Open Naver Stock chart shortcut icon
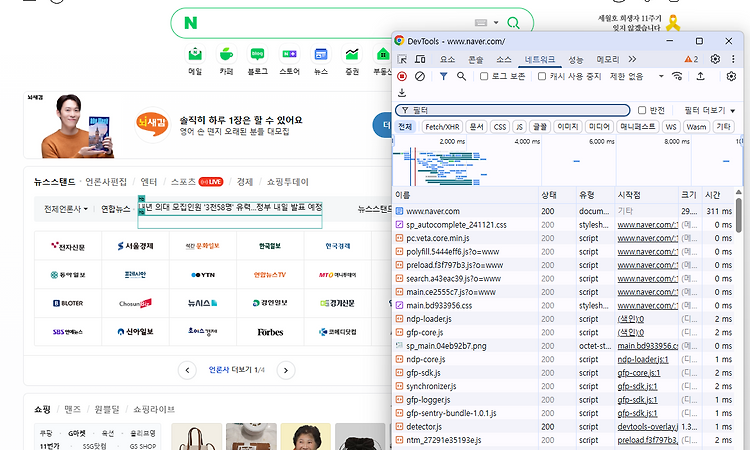 pyautogui.click(x=352, y=55)
